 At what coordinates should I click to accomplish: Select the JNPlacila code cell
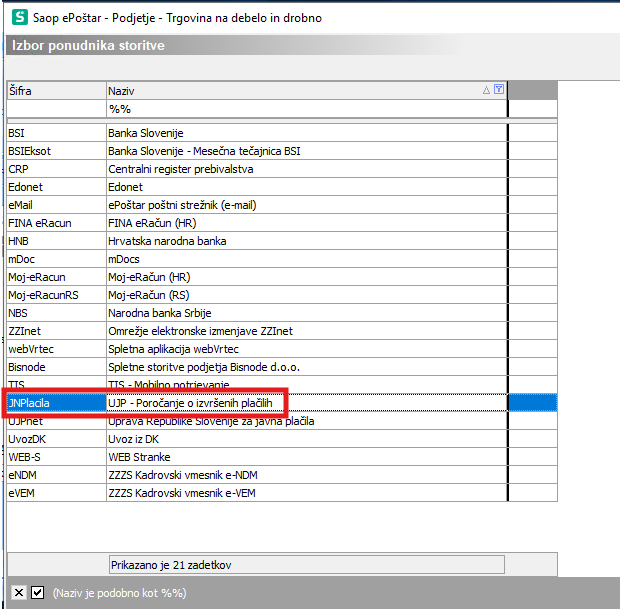click(57, 403)
